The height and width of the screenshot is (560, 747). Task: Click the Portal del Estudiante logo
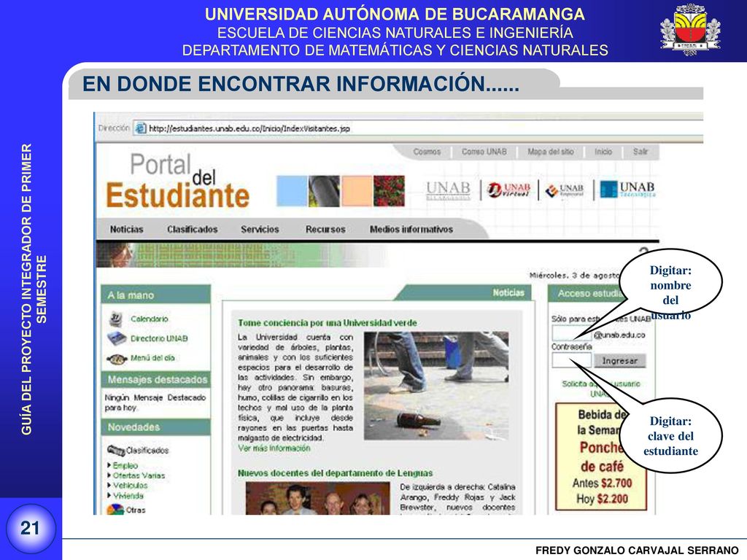pyautogui.click(x=177, y=182)
